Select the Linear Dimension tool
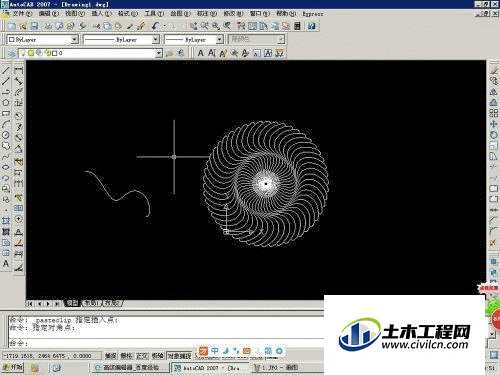 pos(19,70)
